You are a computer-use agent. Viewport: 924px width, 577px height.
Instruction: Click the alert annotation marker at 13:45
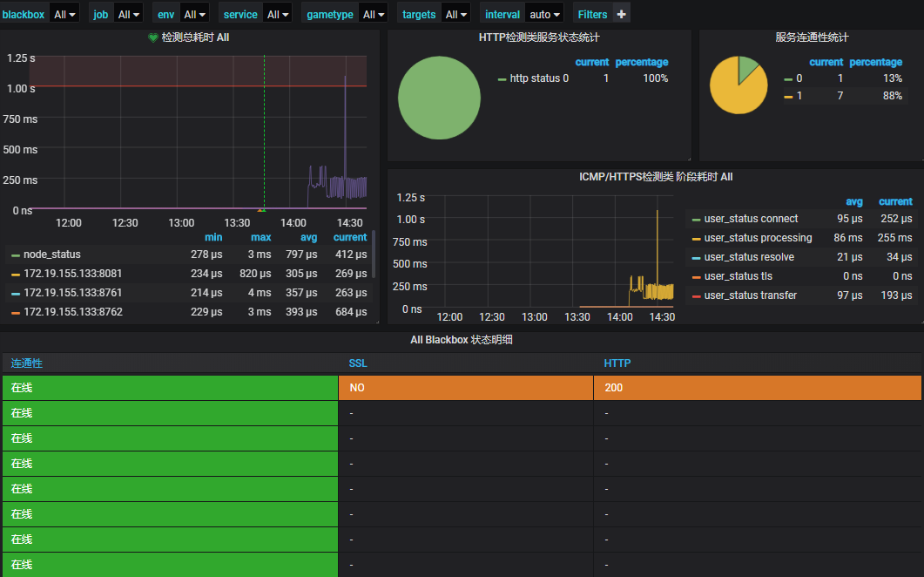click(x=261, y=209)
